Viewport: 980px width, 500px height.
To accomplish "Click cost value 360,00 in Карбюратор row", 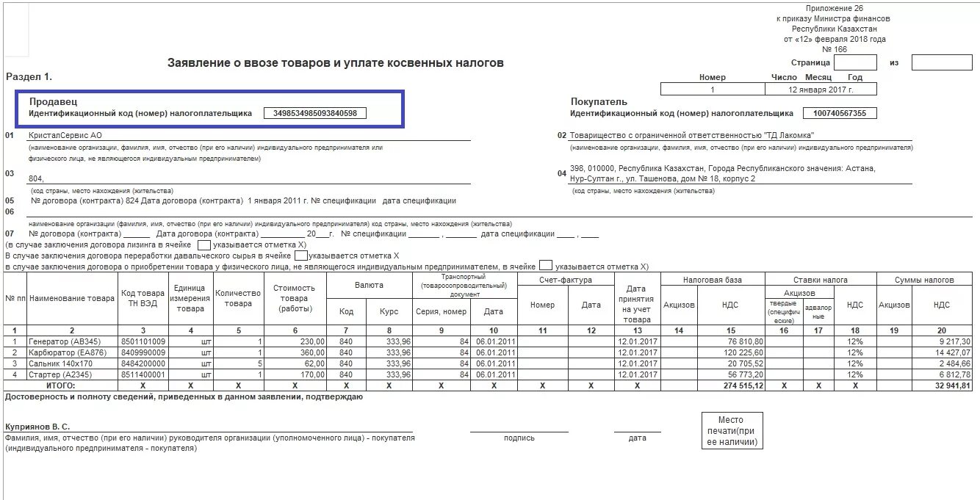I will [311, 352].
